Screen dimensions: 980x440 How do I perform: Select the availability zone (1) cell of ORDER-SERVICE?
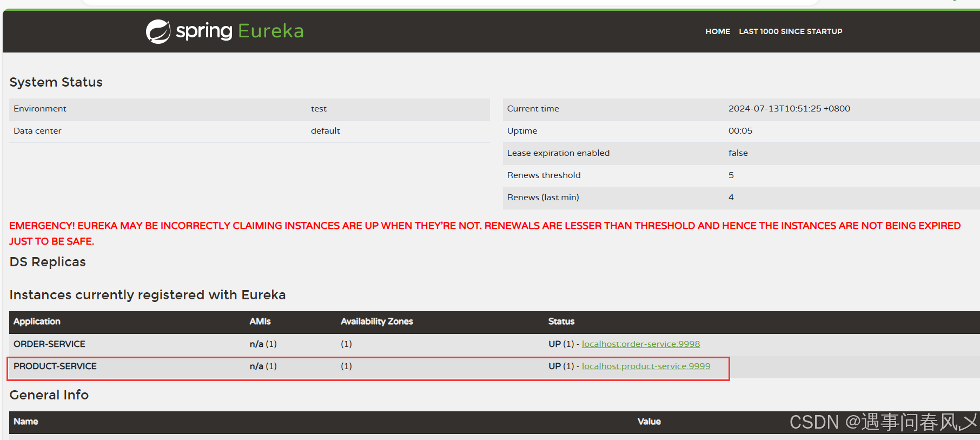[x=346, y=344]
